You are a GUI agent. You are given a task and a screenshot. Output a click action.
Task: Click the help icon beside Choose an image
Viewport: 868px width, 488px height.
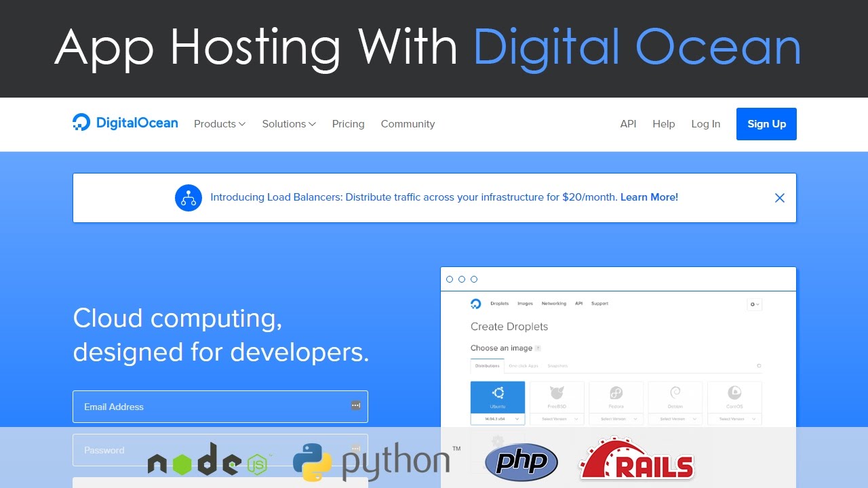click(x=538, y=348)
